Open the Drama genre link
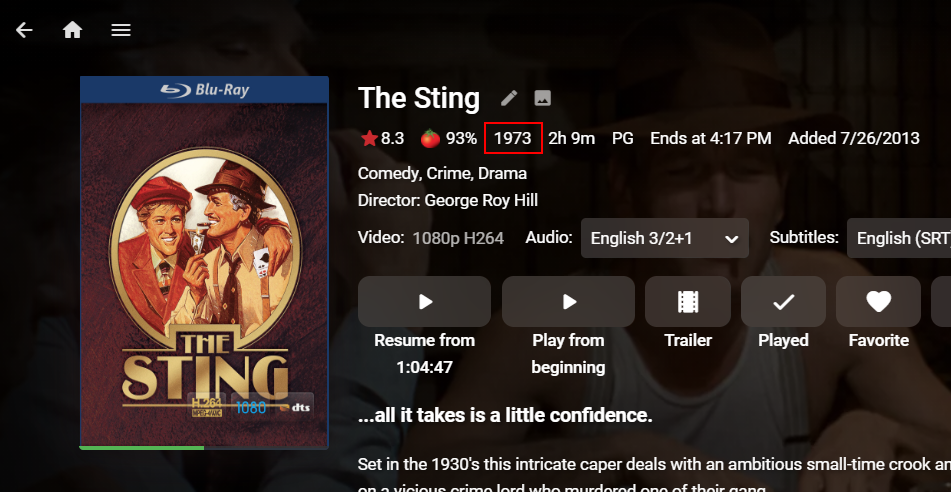 tap(503, 174)
